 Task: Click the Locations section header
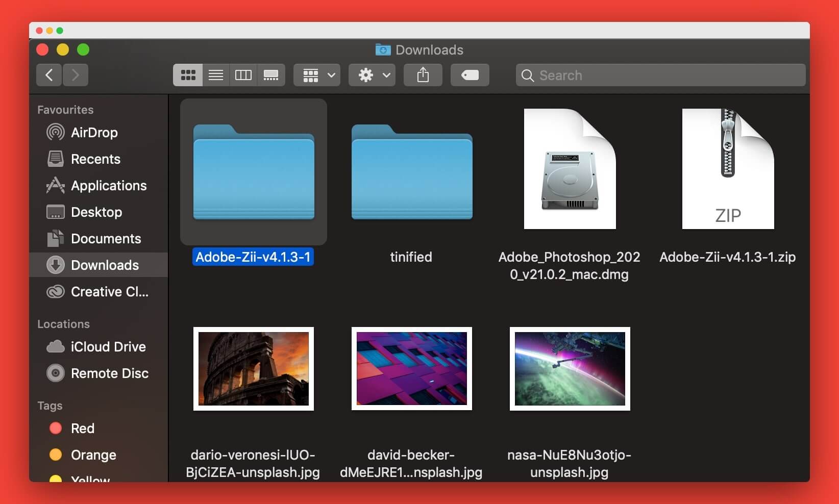63,324
